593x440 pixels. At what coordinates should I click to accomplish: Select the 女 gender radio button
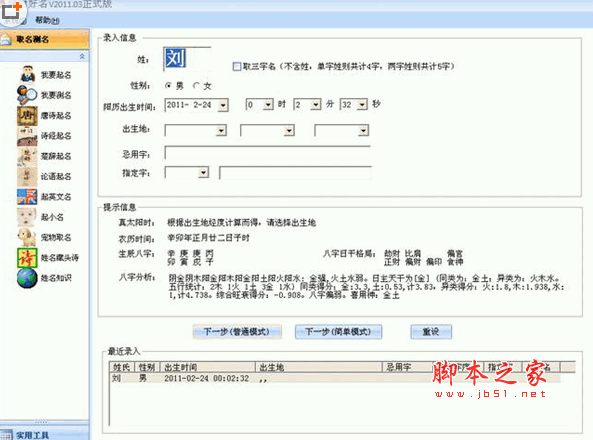click(x=196, y=86)
